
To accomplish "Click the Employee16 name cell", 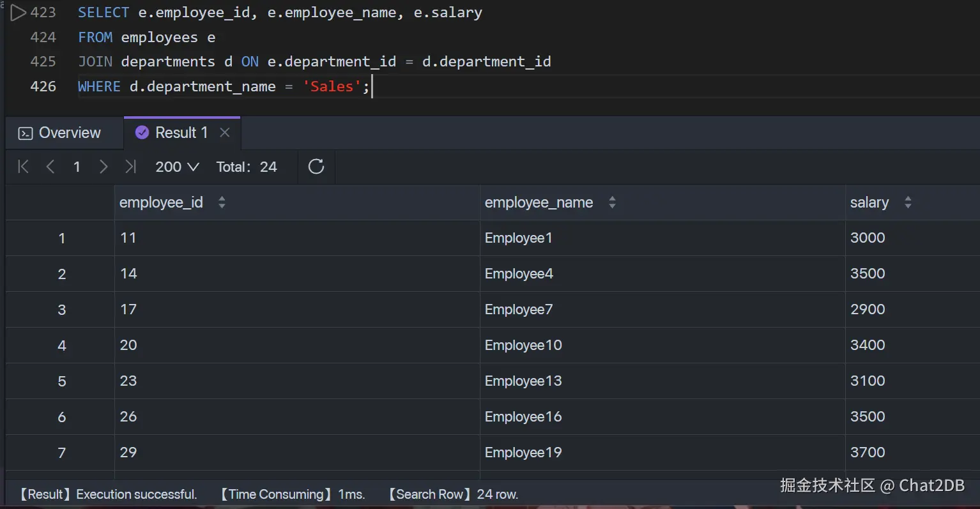I will click(662, 417).
